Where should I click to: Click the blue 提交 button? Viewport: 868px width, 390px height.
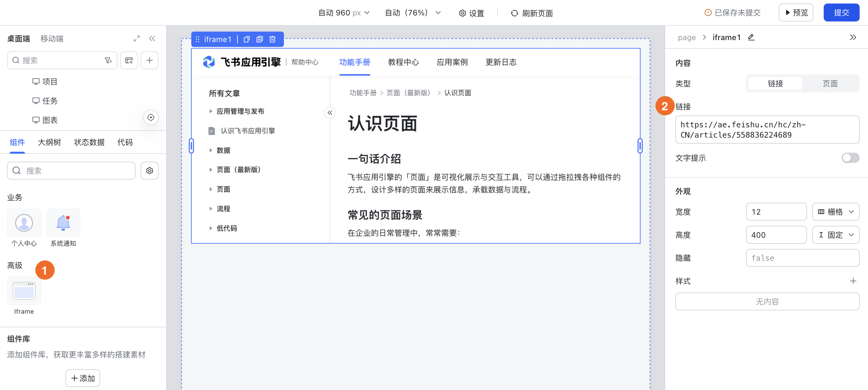(x=841, y=13)
